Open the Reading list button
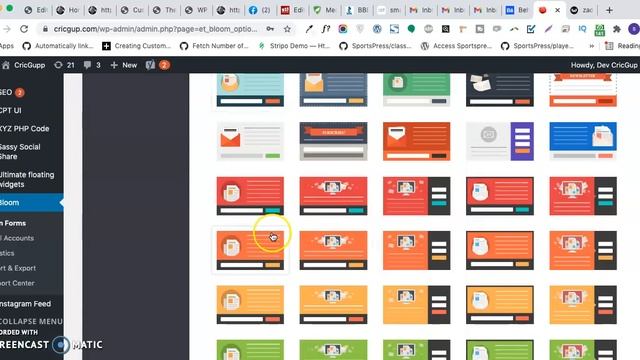640x360 pixels. [622, 46]
